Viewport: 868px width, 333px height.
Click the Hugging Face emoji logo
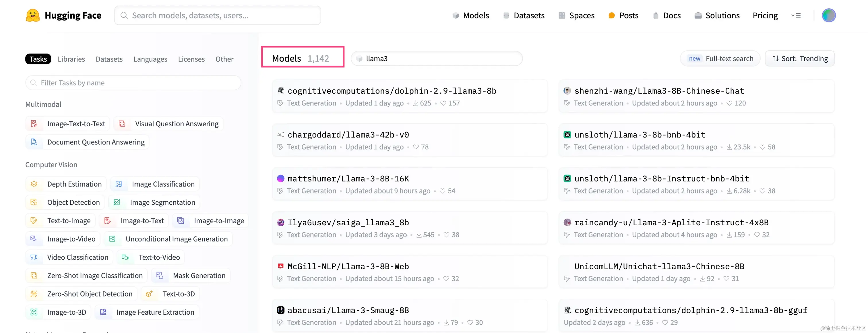tap(32, 16)
